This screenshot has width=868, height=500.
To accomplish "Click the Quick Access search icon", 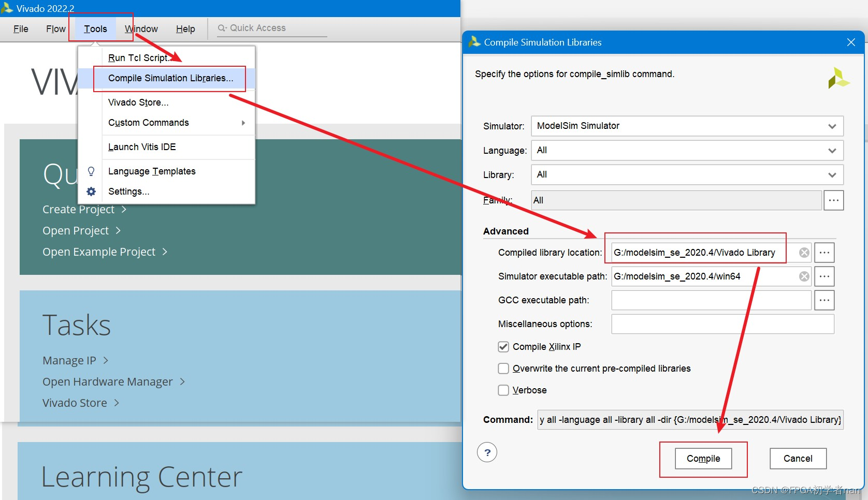I will (x=222, y=28).
